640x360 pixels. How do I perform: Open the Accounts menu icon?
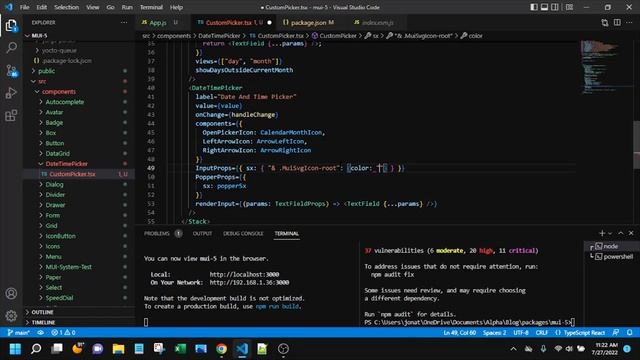tap(11, 293)
